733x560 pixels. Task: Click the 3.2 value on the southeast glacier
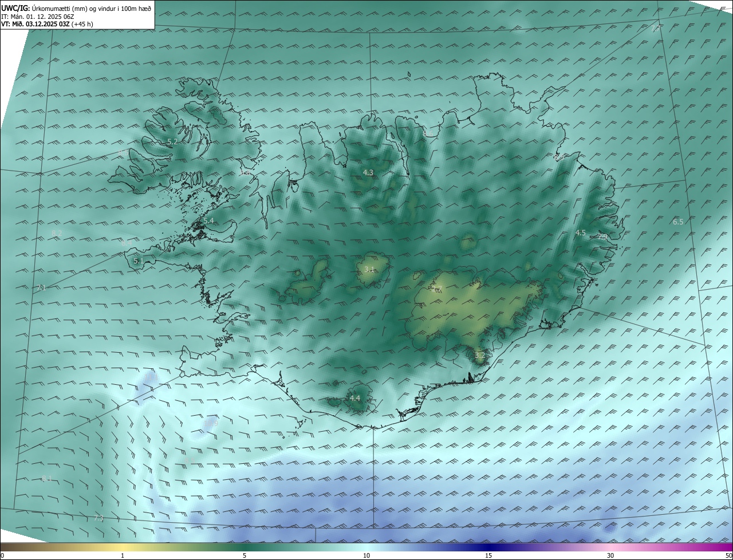[x=479, y=356]
